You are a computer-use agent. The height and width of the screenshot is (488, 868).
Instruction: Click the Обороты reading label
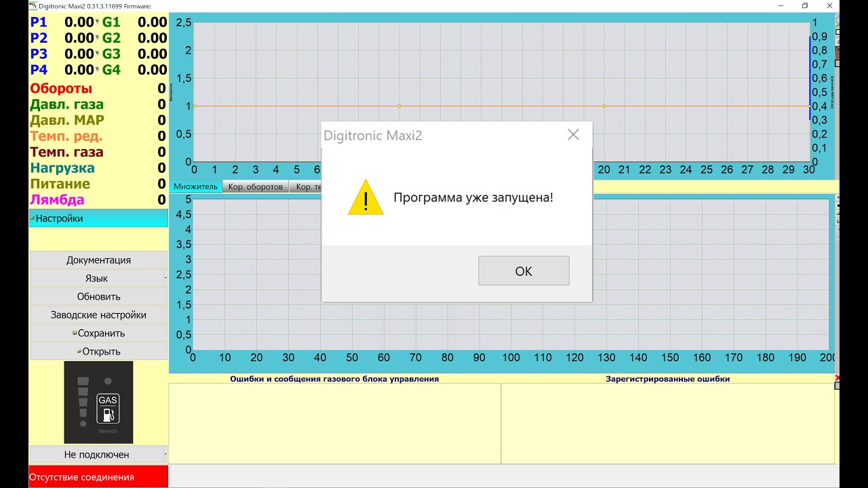[61, 89]
